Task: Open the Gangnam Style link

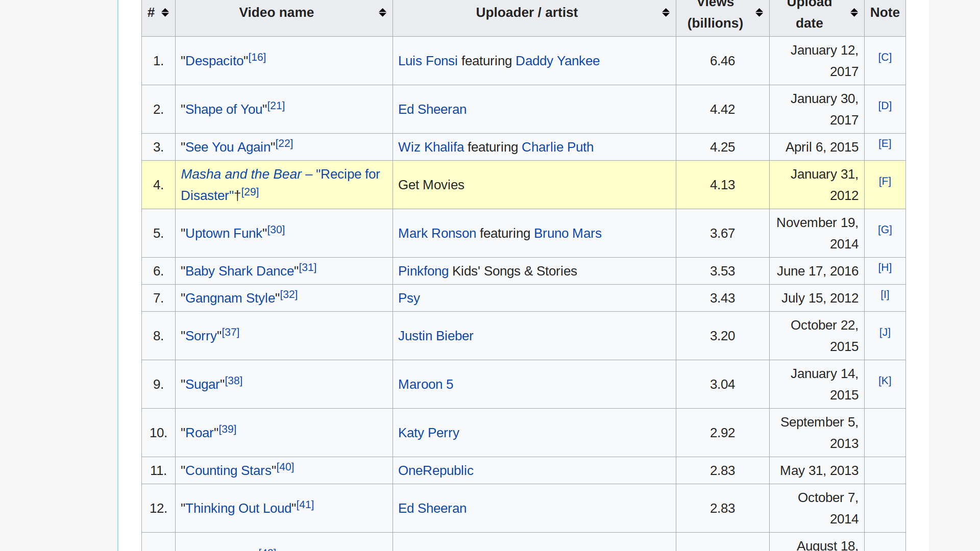Action: pyautogui.click(x=230, y=298)
